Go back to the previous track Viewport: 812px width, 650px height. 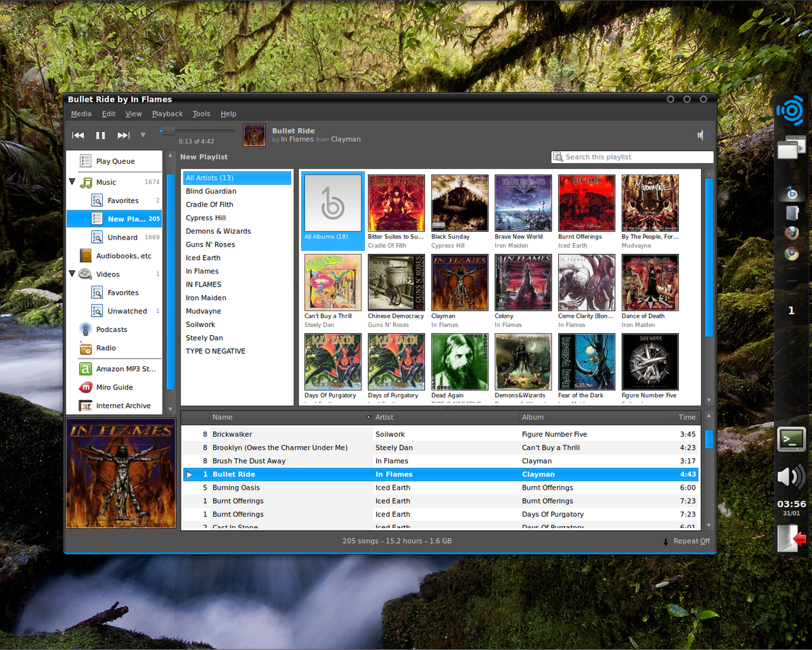pos(78,135)
